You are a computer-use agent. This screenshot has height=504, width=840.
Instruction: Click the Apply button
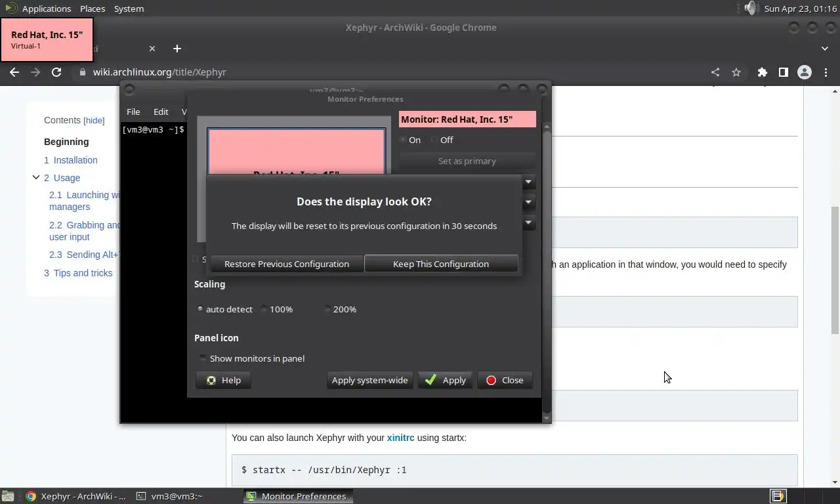[446, 380]
